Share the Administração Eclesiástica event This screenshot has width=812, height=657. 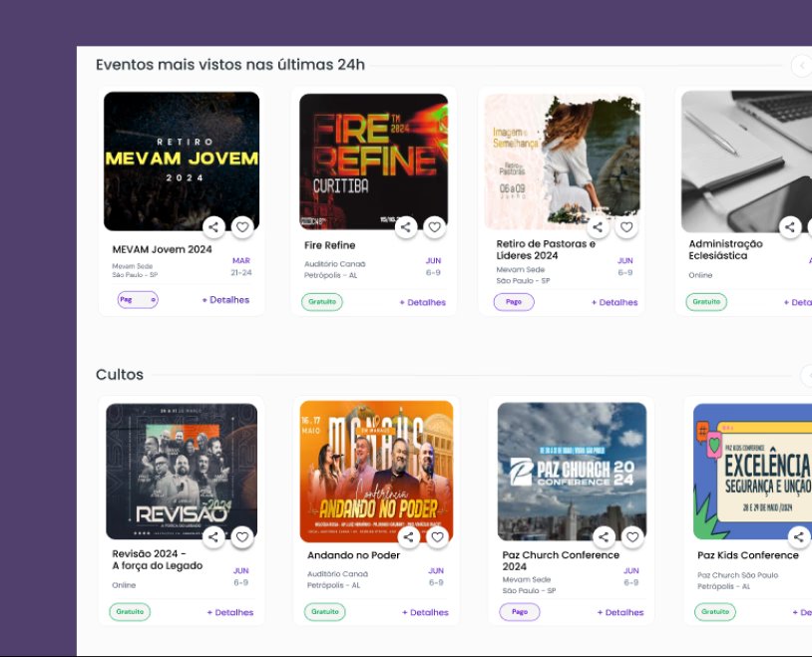pos(790,226)
